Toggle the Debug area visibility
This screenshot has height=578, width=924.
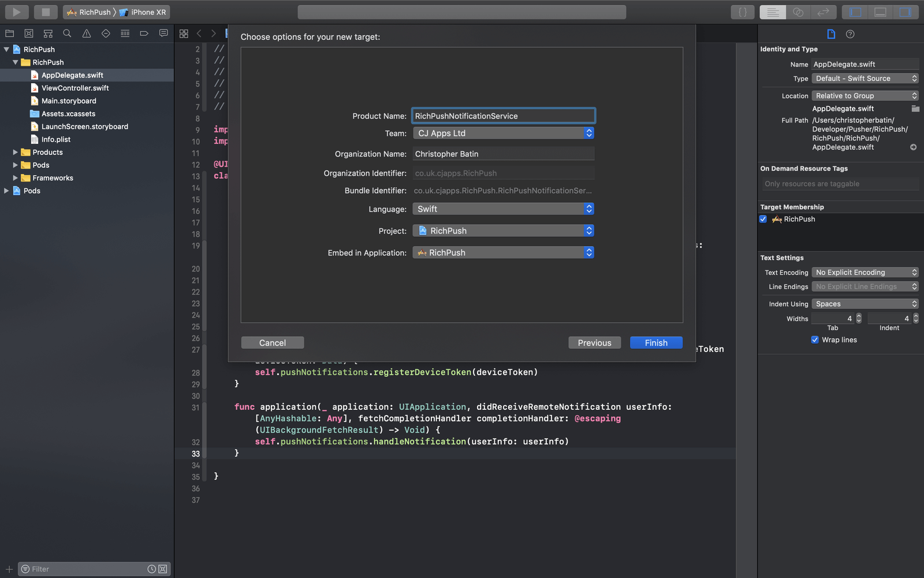coord(880,12)
